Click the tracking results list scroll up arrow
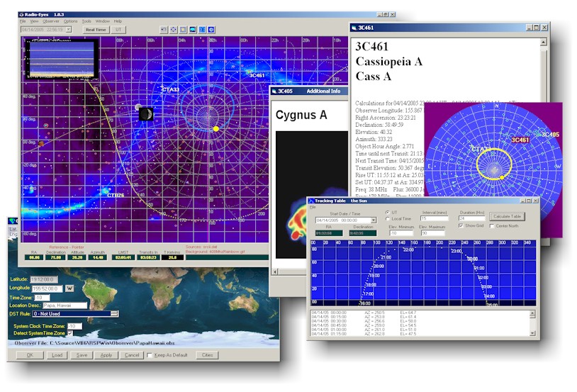This screenshot has height=392, width=577. click(532, 314)
